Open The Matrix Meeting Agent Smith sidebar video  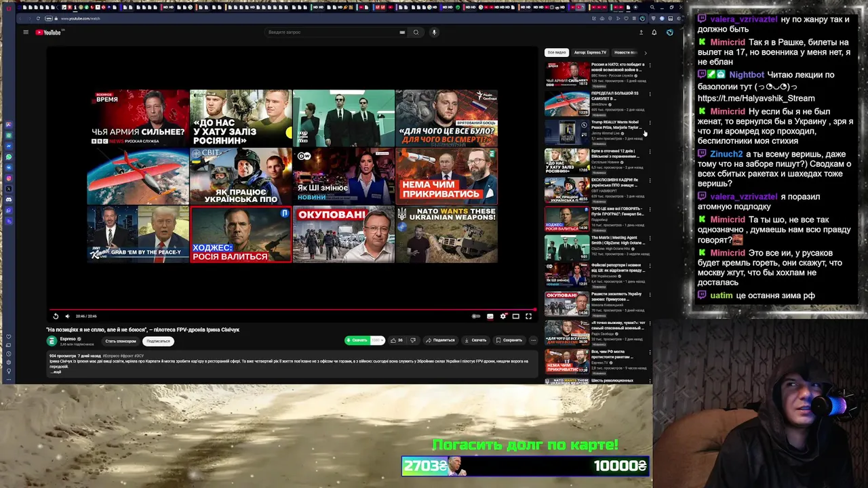567,248
